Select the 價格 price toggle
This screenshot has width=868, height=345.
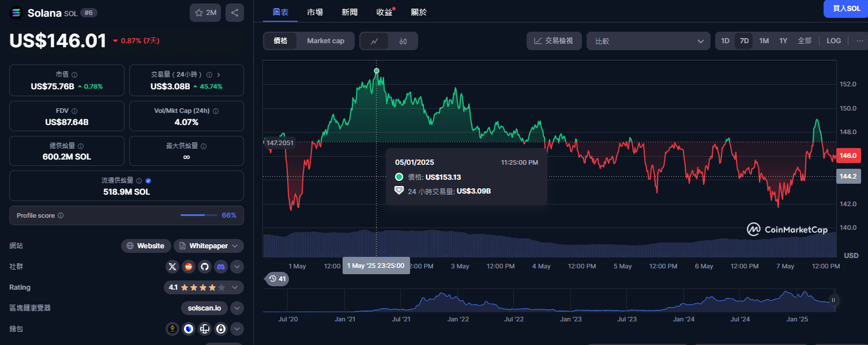280,41
